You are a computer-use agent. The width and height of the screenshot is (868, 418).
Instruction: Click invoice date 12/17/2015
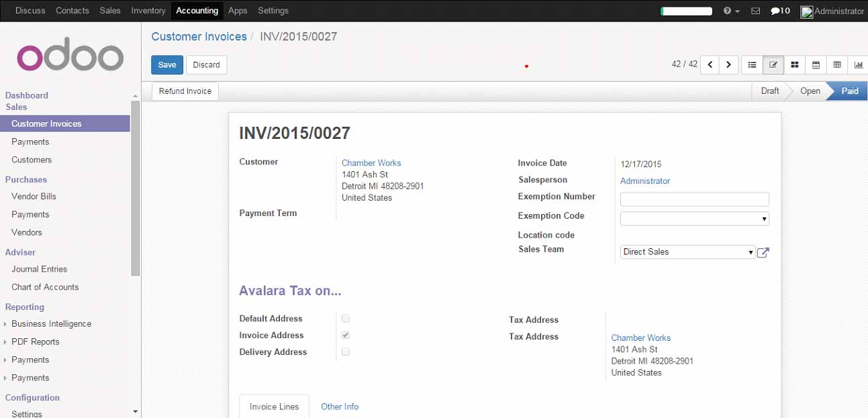(641, 164)
